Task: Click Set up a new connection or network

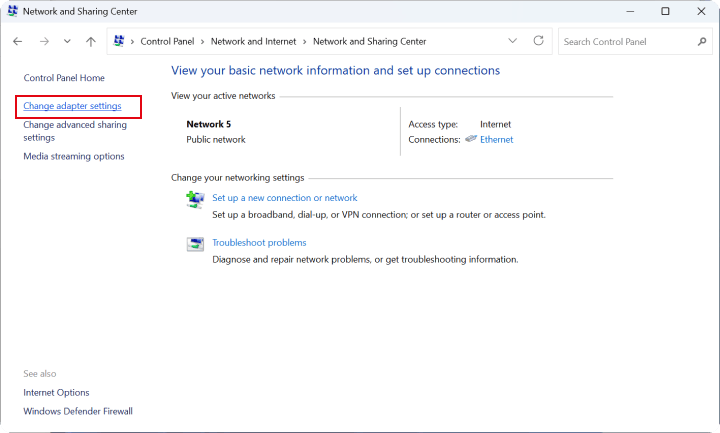Action: pos(285,198)
